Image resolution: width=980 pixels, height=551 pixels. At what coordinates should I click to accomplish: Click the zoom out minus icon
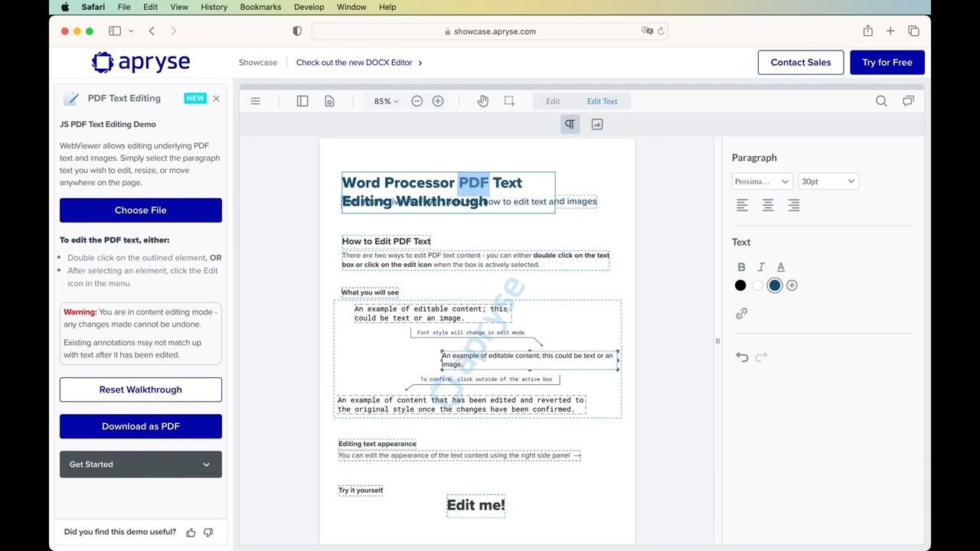point(416,101)
